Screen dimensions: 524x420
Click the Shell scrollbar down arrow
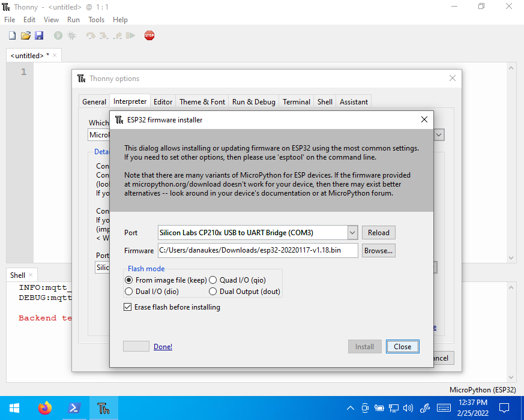(x=511, y=377)
